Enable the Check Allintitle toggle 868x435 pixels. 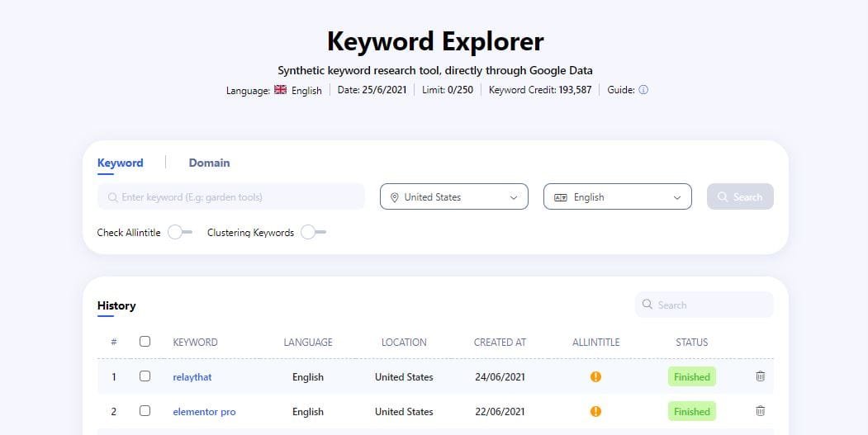tap(179, 233)
